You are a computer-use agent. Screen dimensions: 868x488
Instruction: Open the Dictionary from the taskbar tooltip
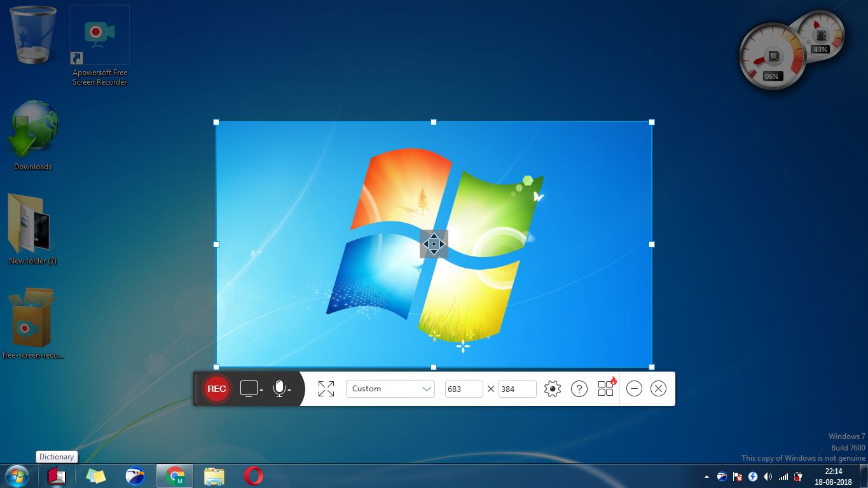[56, 456]
